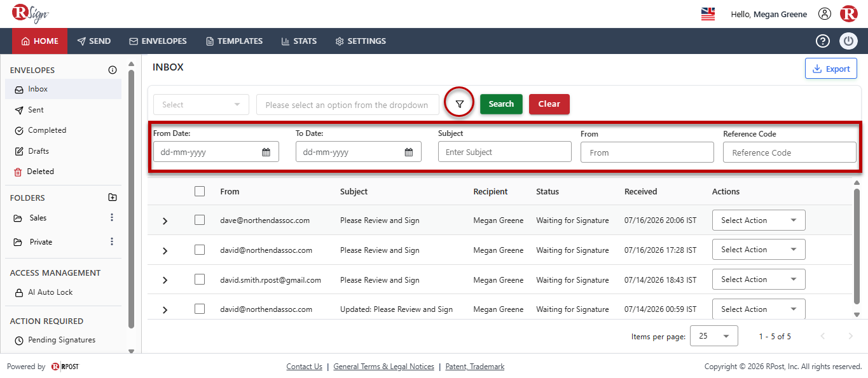868x378 pixels.
Task: Click the US flag language icon
Action: click(708, 14)
